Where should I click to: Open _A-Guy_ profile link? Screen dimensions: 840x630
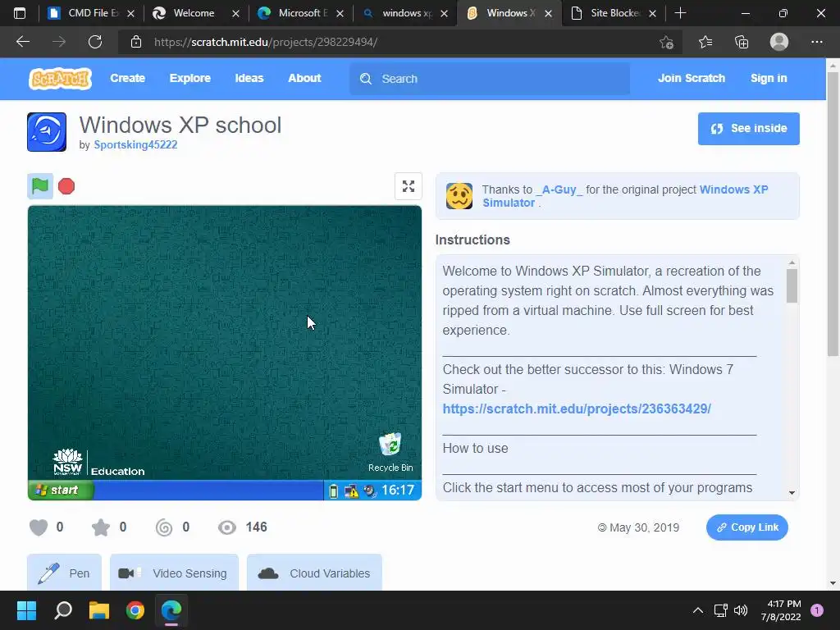tap(559, 189)
